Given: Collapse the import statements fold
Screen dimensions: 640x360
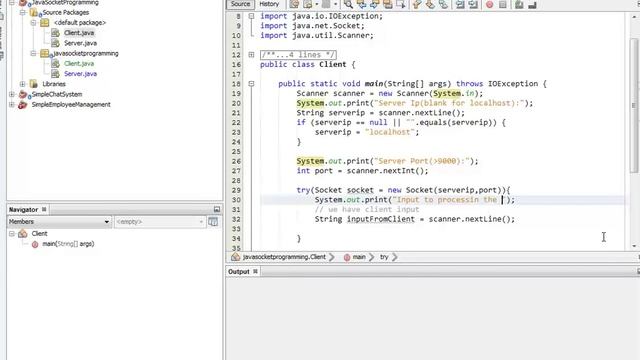Looking at the screenshot, I should 251,16.
